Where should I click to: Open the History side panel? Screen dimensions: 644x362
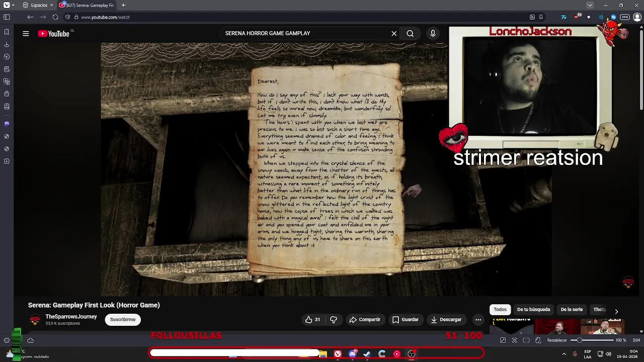pyautogui.click(x=7, y=57)
